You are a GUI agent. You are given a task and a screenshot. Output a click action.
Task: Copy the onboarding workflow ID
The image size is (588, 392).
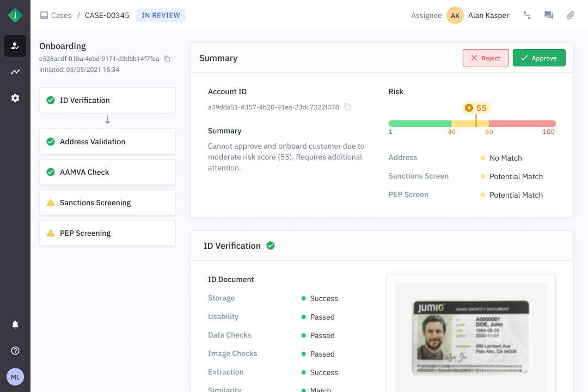coord(167,59)
